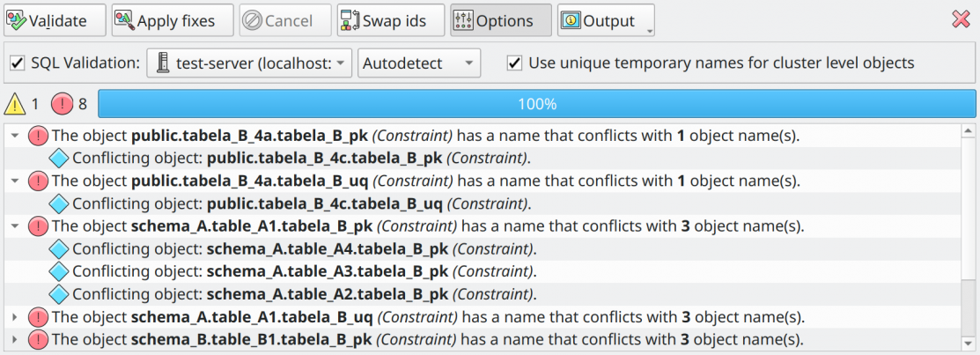Close the validation panel with red X
The image size is (980, 355).
point(961,20)
